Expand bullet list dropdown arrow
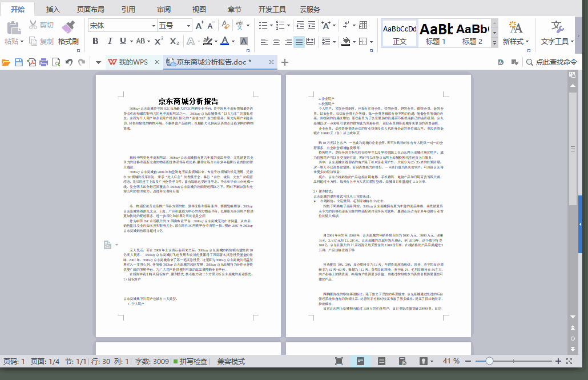 click(x=272, y=26)
